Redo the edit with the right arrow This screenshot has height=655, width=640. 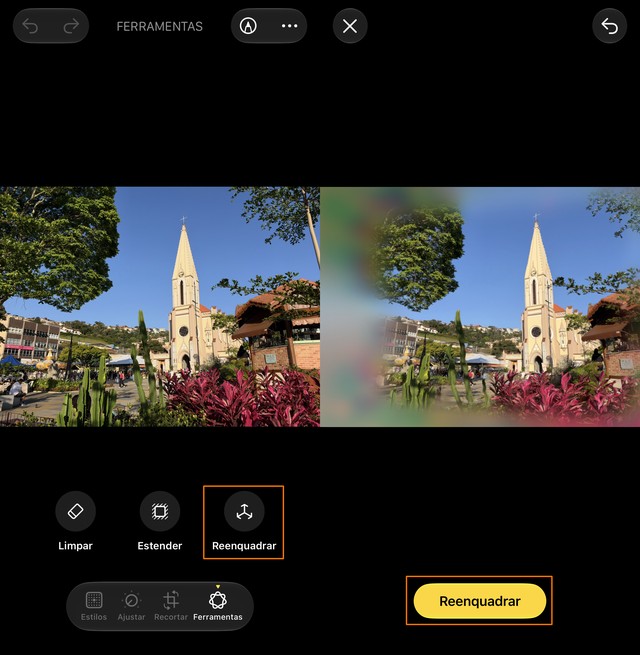(71, 26)
